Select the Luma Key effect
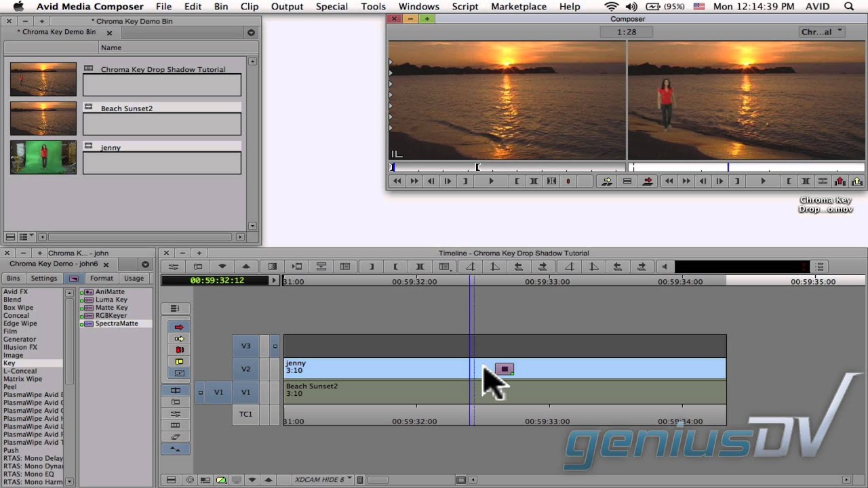Viewport: 868px width, 488px height. 111,300
